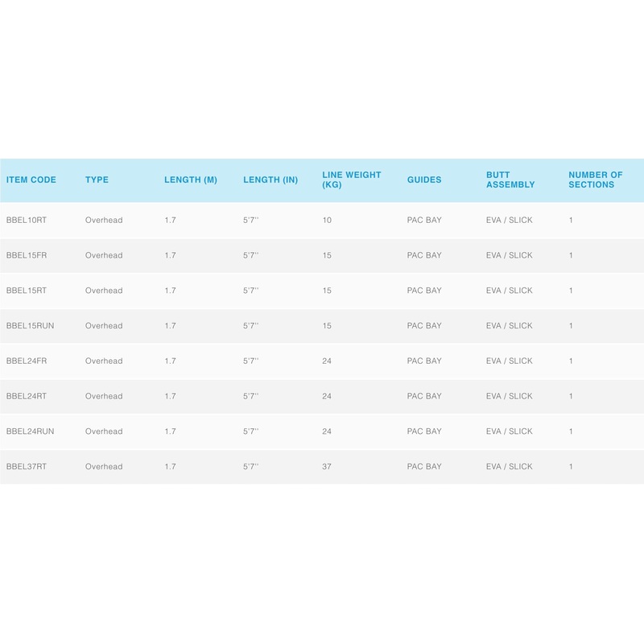Select item code BBEL24RUN
This screenshot has width=644, height=644.
click(31, 431)
